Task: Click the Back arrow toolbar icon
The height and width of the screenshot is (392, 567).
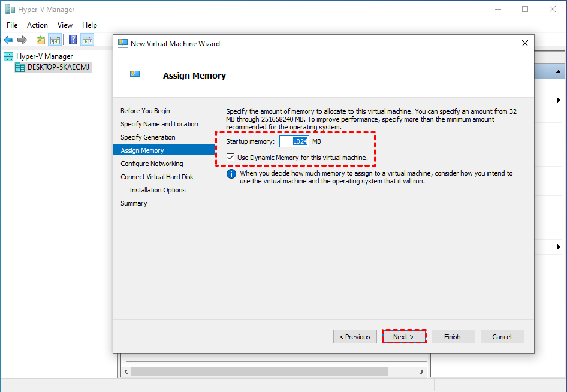Action: point(8,40)
